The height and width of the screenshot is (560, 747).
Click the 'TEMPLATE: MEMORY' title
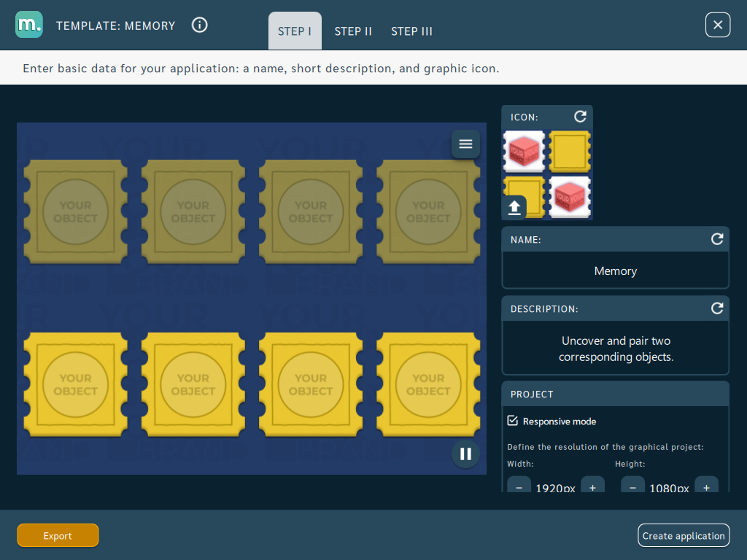116,26
